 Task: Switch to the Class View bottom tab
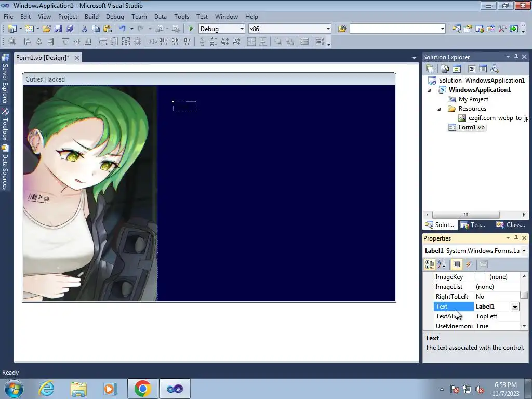point(510,225)
